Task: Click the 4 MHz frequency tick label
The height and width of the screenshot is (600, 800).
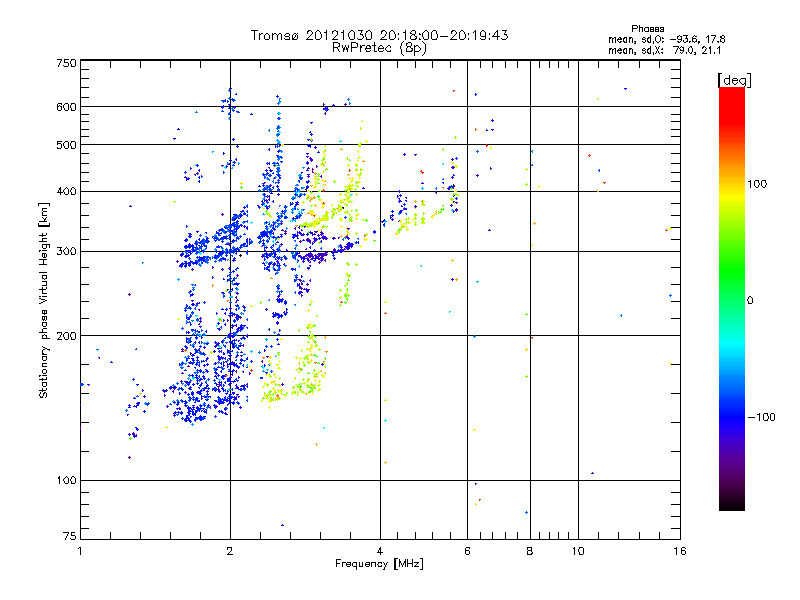Action: (x=380, y=551)
